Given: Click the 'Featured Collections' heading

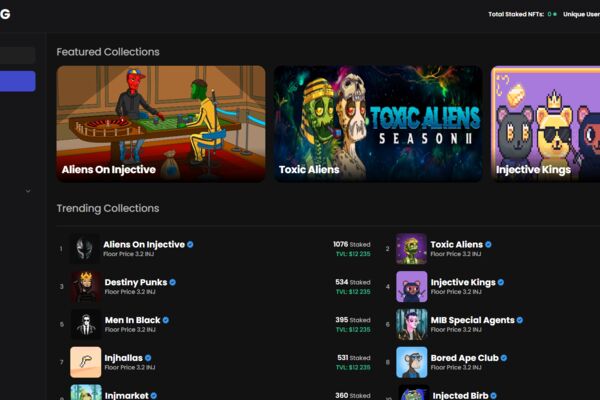Looking at the screenshot, I should (108, 52).
